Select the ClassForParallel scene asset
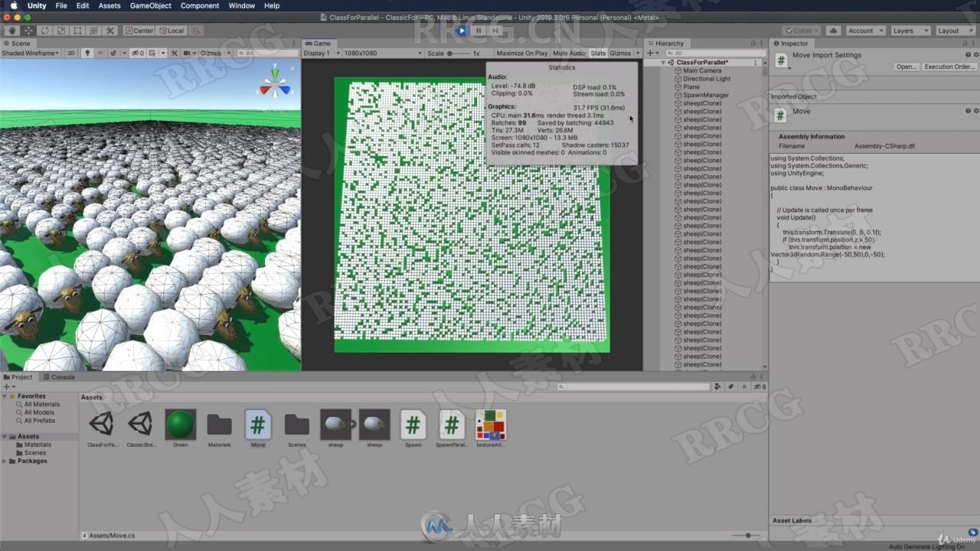This screenshot has height=551, width=980. (103, 425)
